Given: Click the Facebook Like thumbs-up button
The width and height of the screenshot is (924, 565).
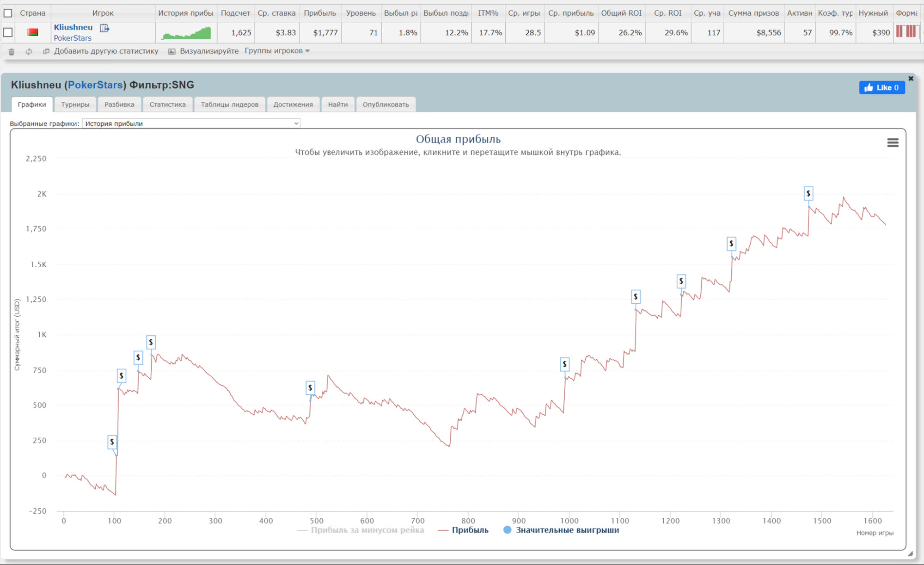Looking at the screenshot, I should (x=881, y=87).
